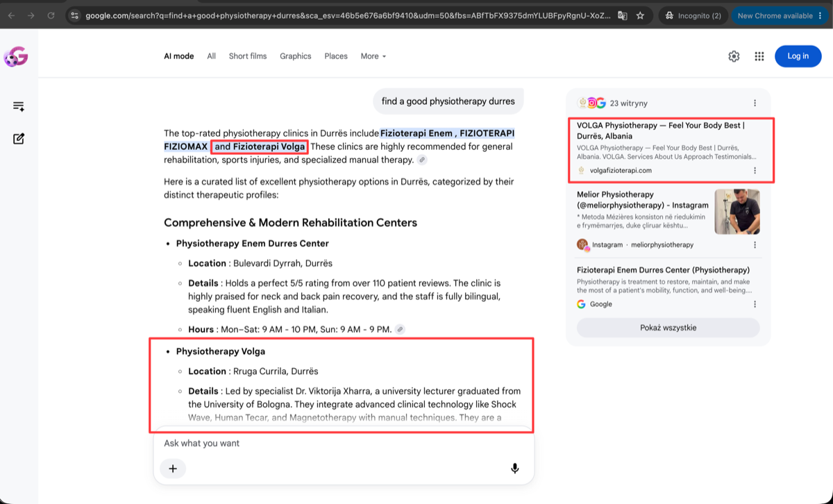Viewport: 833px width, 504px height.
Task: Switch to the Places tab
Action: (336, 56)
